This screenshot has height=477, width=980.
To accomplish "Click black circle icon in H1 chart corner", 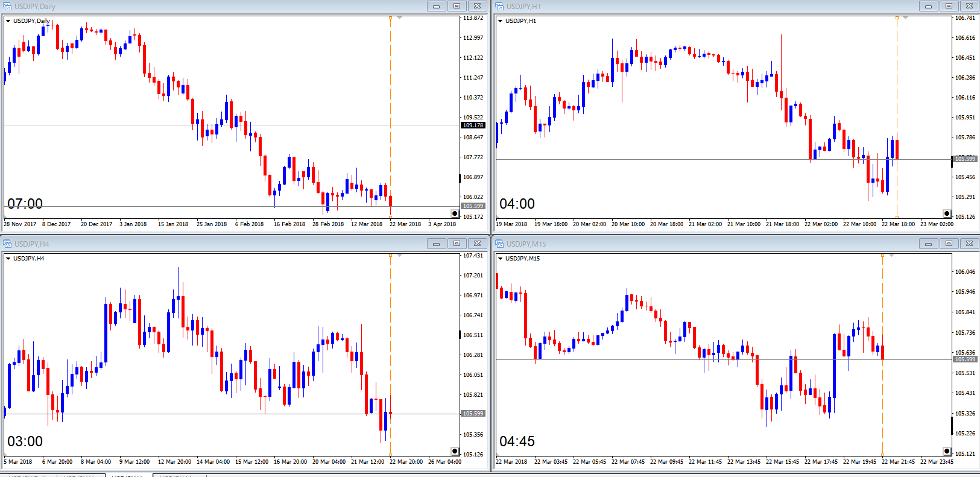I will coord(947,213).
